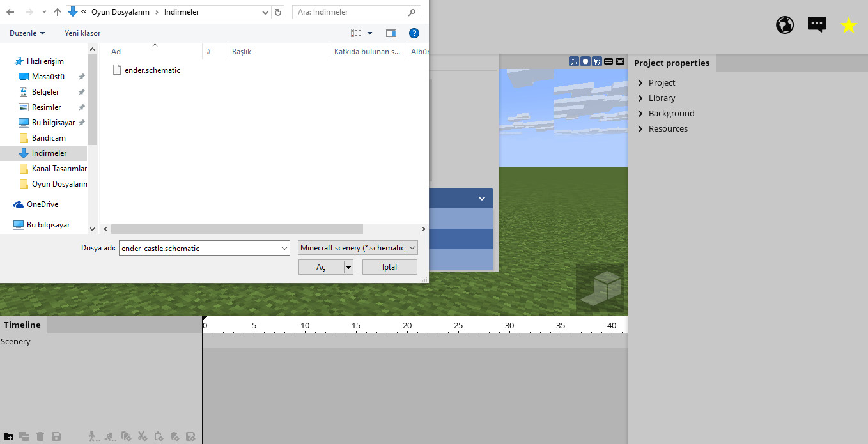Click the translucent block icon in viewport
The width and height of the screenshot is (868, 444).
pyautogui.click(x=600, y=288)
